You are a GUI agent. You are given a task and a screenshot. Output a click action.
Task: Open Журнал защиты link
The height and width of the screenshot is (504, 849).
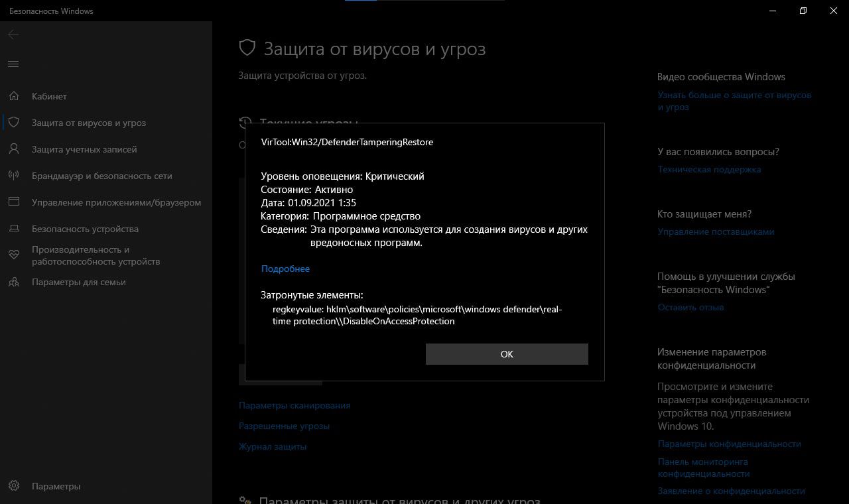tap(273, 446)
